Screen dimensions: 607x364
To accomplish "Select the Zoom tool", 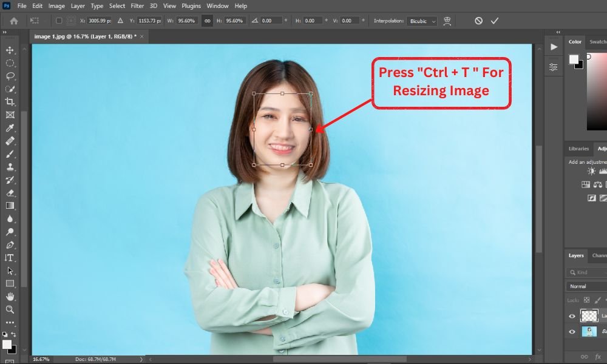I will coord(10,309).
